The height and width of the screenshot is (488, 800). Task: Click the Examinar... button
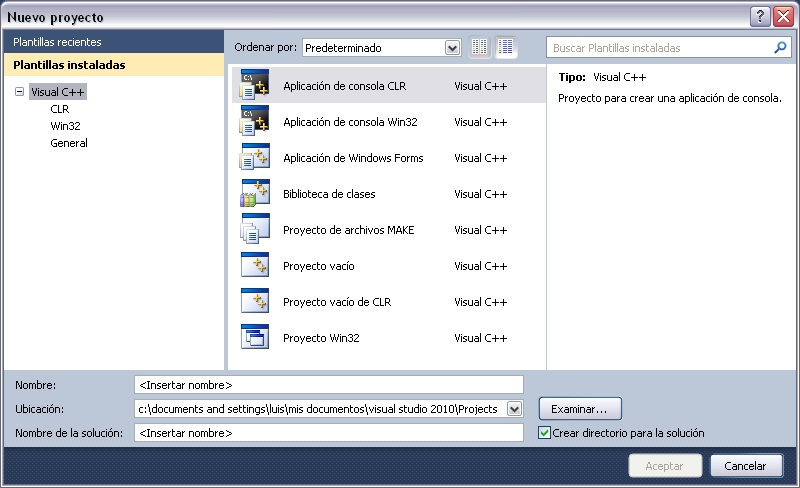tap(580, 409)
